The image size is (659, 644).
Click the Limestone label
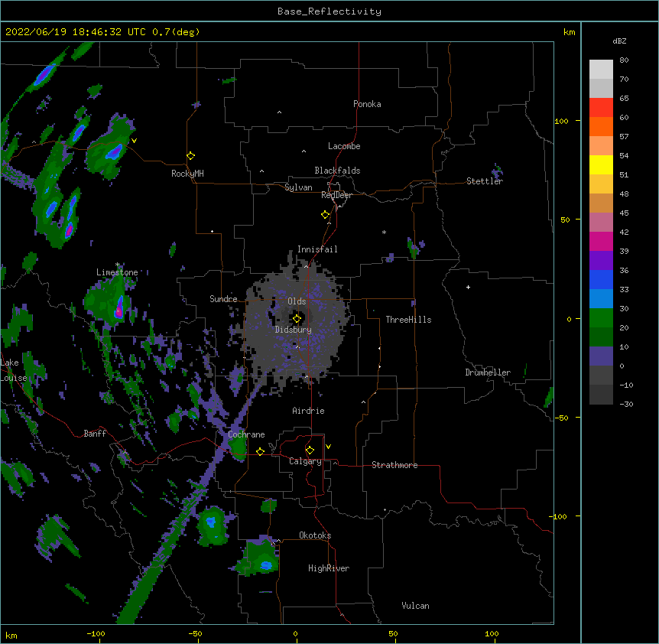coord(117,272)
